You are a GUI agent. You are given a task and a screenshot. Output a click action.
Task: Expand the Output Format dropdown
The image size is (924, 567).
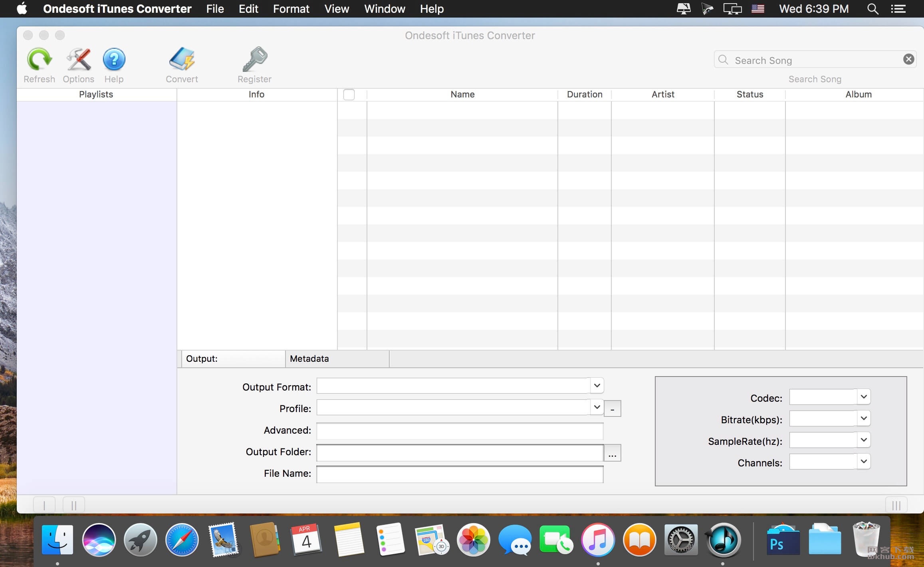(597, 386)
